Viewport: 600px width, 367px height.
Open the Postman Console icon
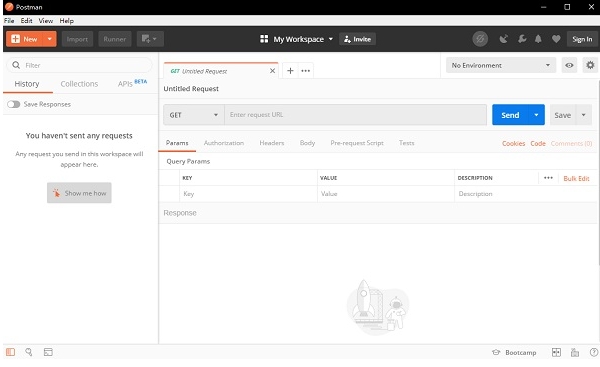pos(48,352)
